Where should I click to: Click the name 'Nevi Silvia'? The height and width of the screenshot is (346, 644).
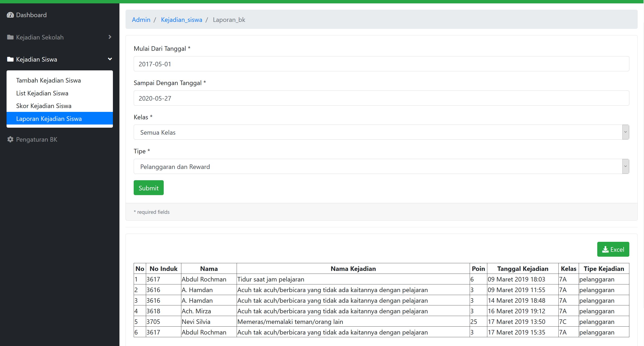click(x=196, y=322)
